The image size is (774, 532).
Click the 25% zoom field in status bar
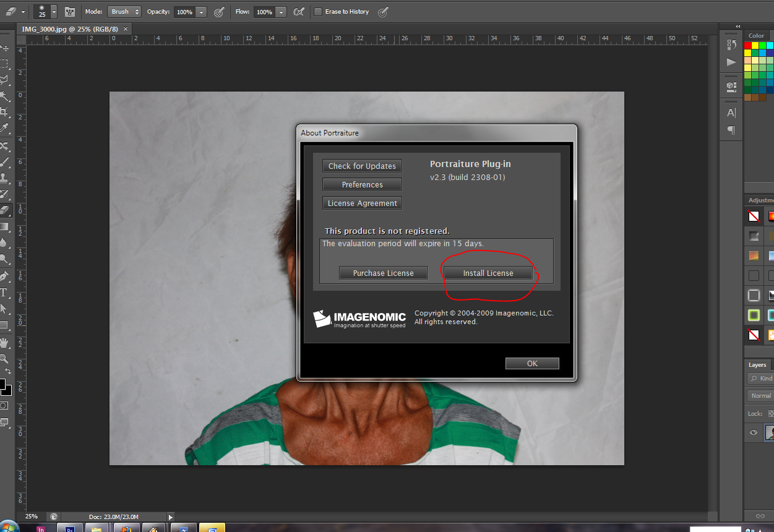(x=31, y=517)
